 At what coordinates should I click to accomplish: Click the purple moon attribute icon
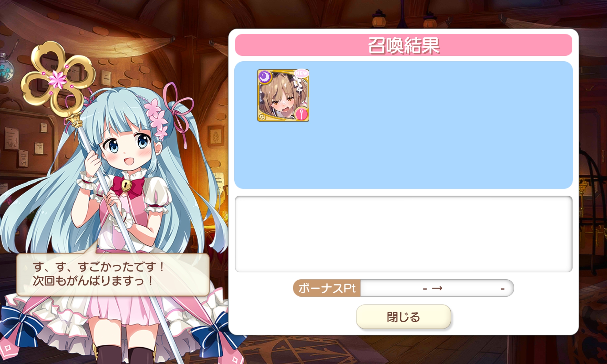265,77
